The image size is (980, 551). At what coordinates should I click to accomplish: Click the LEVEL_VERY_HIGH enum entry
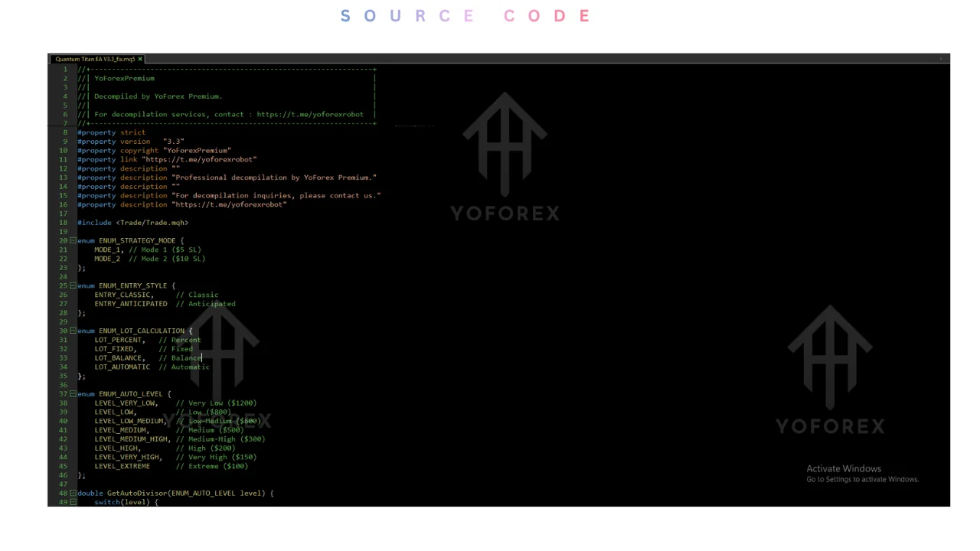pyautogui.click(x=128, y=457)
